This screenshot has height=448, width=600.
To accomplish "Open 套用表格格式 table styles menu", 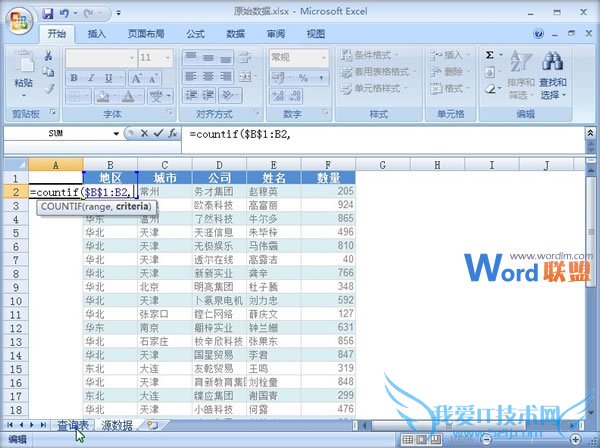I will click(378, 72).
